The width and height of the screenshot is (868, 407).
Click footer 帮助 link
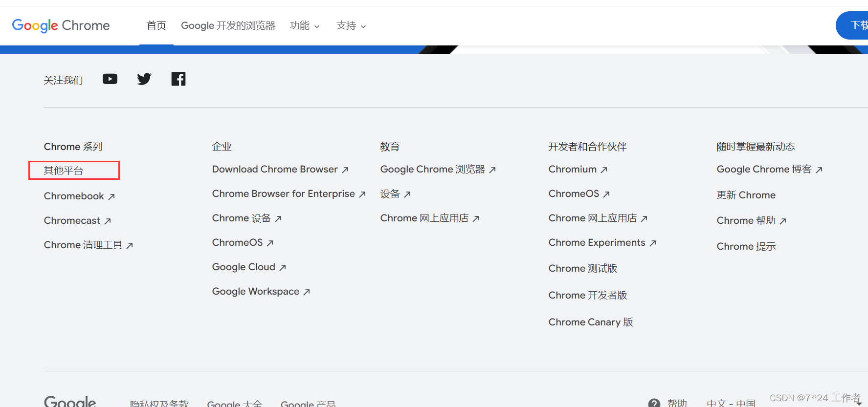point(677,403)
